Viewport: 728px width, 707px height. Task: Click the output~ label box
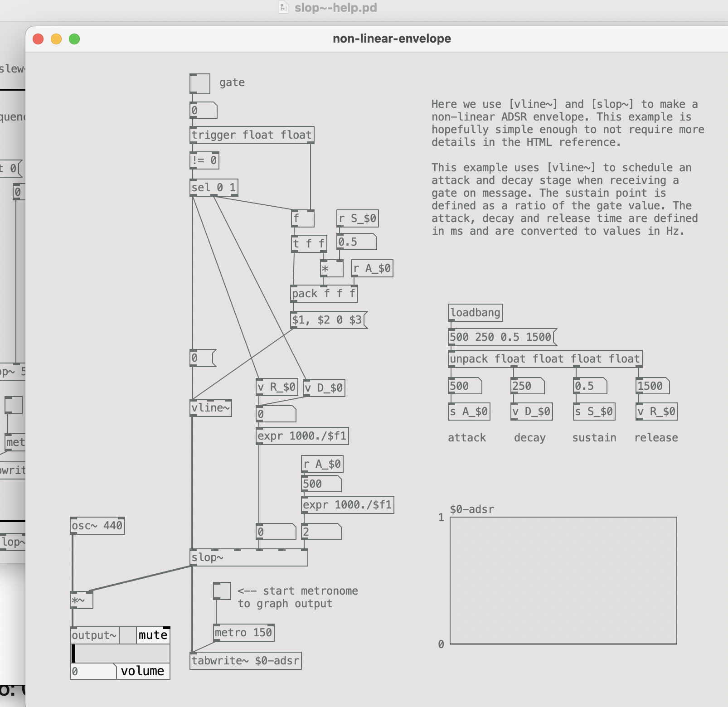tap(95, 635)
